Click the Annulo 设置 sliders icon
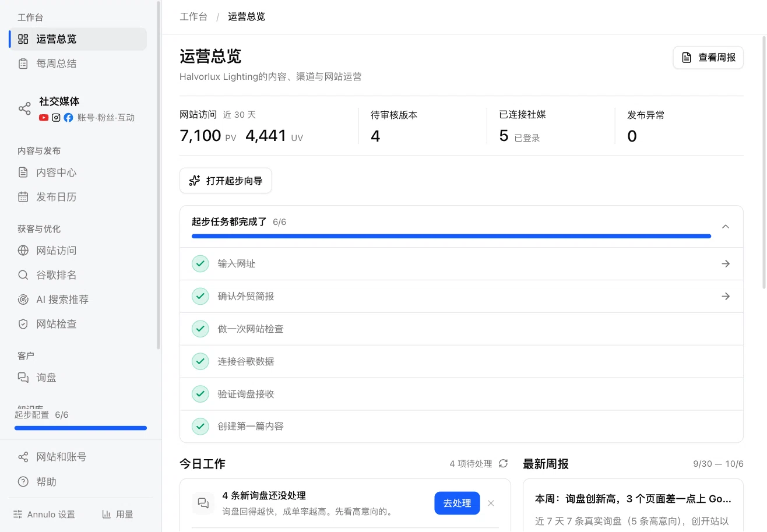This screenshot has width=767, height=532. point(18,515)
